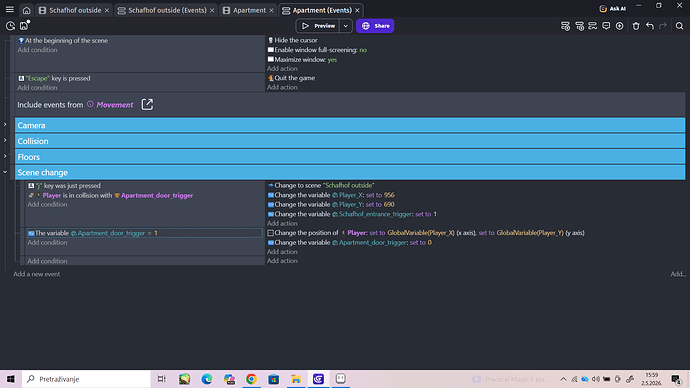This screenshot has height=388, width=690.
Task: Add action under Maximize window
Action: coord(282,68)
